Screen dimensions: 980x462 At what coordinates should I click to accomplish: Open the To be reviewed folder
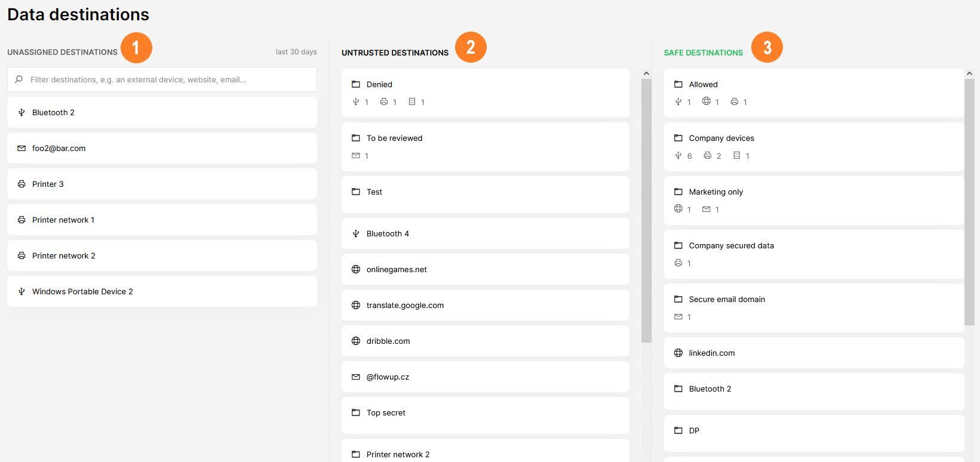(x=394, y=138)
